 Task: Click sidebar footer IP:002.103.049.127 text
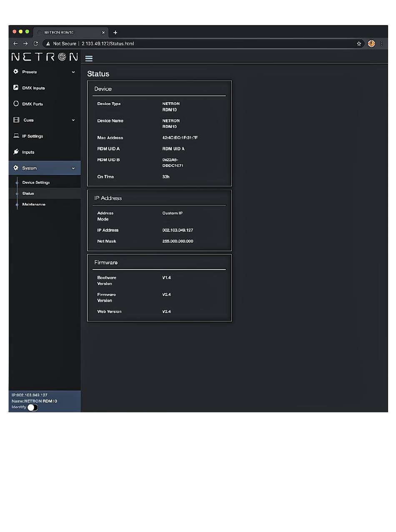pos(29,395)
